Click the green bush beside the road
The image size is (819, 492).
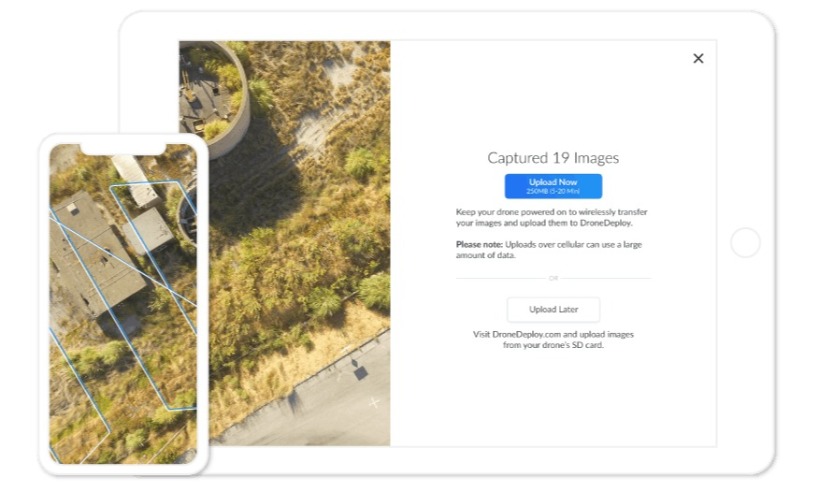tap(375, 291)
